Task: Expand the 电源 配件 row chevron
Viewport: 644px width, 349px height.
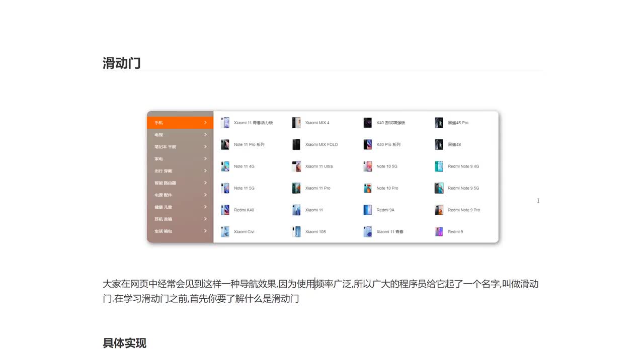Action: [x=205, y=195]
